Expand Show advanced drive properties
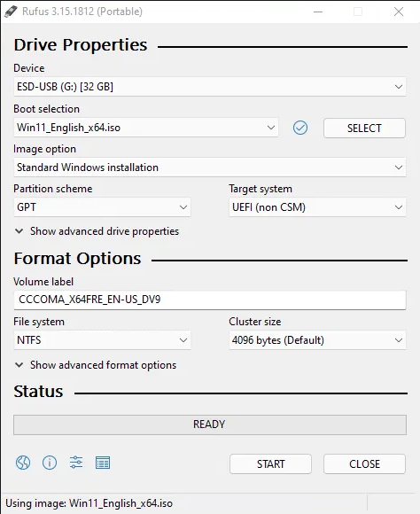420x514 pixels. (x=97, y=231)
